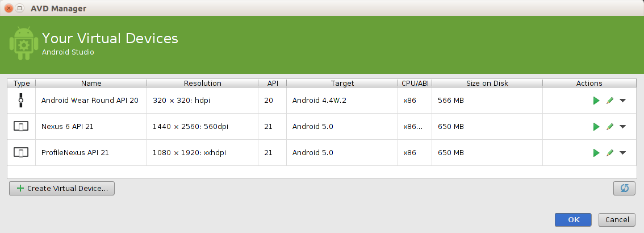Image resolution: width=644 pixels, height=233 pixels.
Task: Click Create Virtual Device button
Action: [62, 188]
